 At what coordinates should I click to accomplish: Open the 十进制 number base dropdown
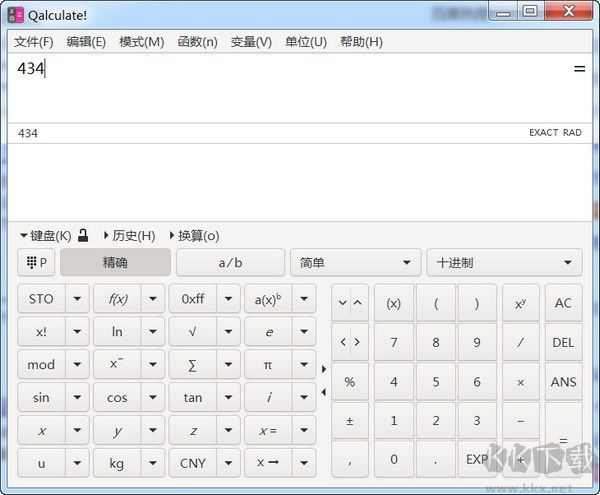coord(504,263)
